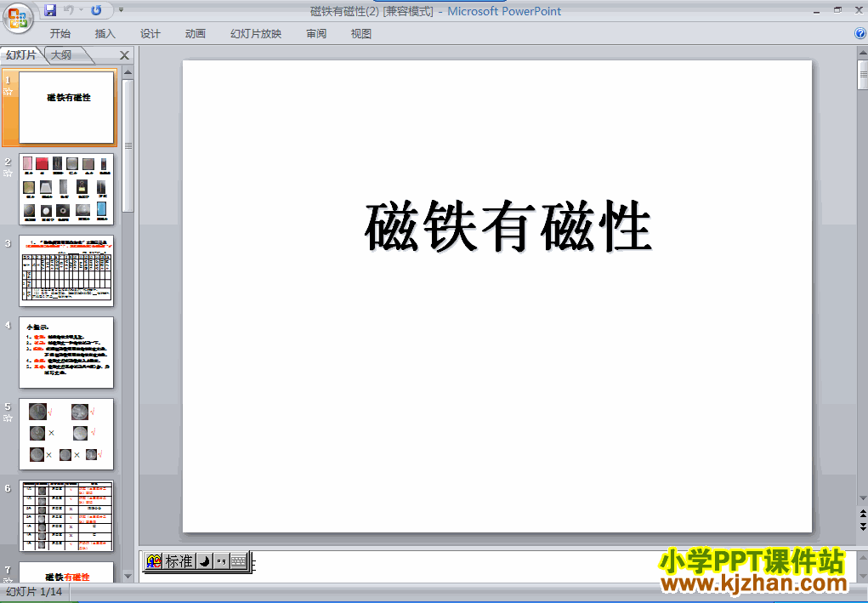The height and width of the screenshot is (603, 868).
Task: Select slide 7 thumbnail at pane bottom
Action: (x=66, y=572)
